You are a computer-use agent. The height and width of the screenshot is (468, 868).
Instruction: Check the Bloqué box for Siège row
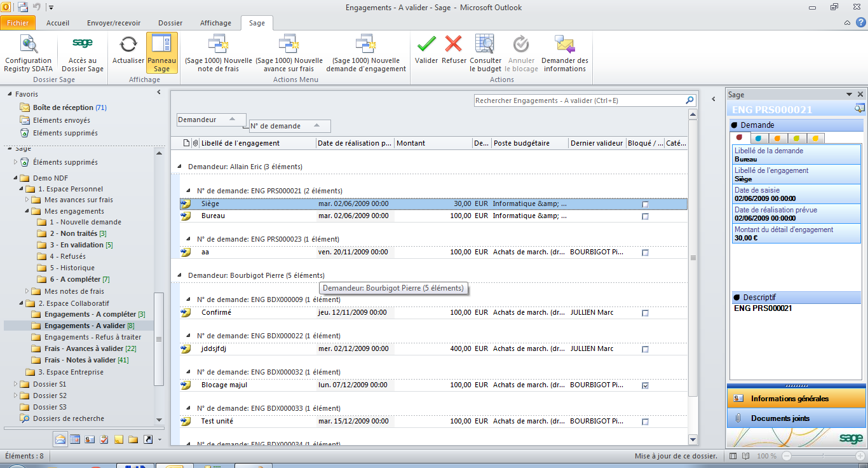click(645, 204)
